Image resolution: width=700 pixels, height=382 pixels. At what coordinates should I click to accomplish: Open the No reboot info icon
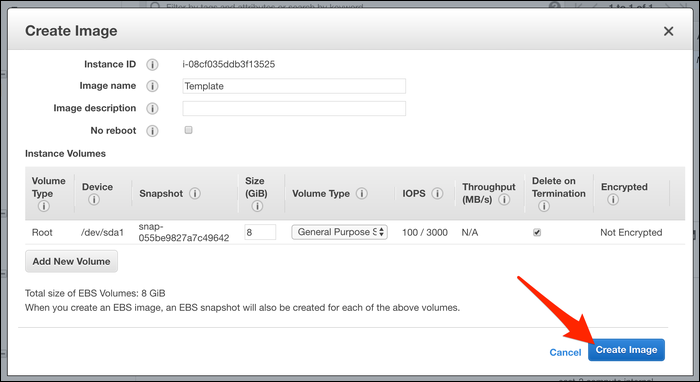[x=152, y=131]
